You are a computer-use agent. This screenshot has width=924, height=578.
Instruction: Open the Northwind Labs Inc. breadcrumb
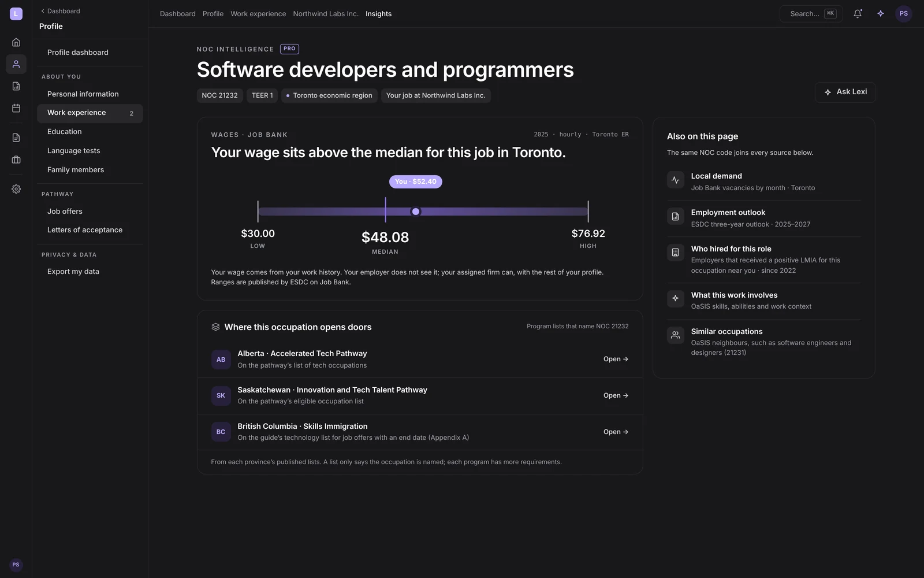(326, 14)
